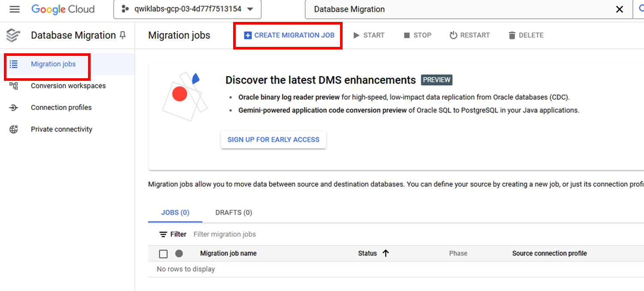Click the Private connectivity globe icon

(x=14, y=129)
